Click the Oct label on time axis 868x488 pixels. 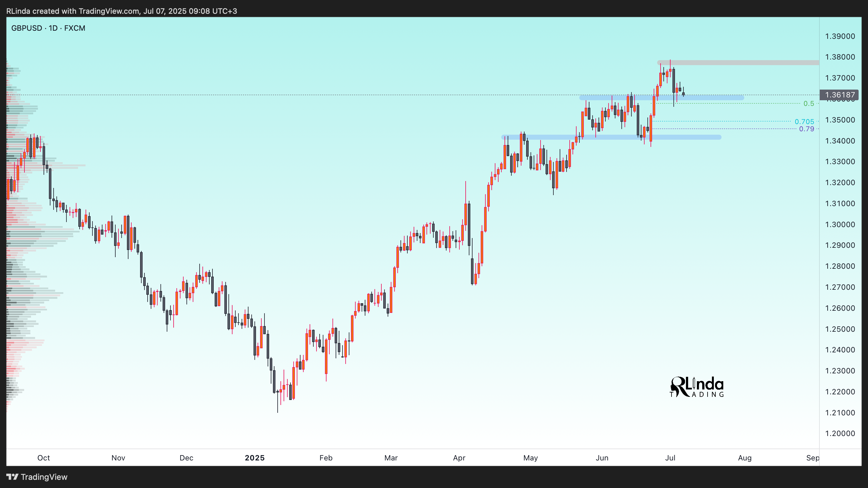click(x=44, y=458)
